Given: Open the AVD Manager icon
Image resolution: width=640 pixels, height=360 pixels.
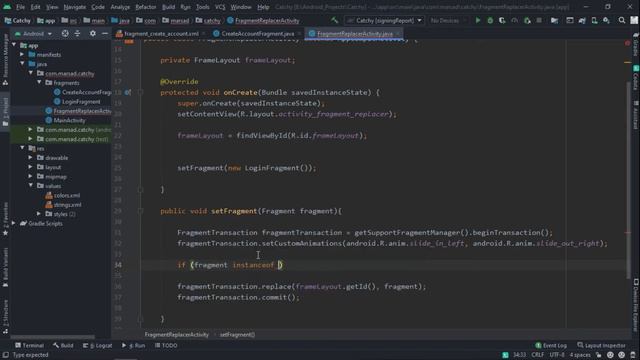Looking at the screenshot, I should coord(594,20).
